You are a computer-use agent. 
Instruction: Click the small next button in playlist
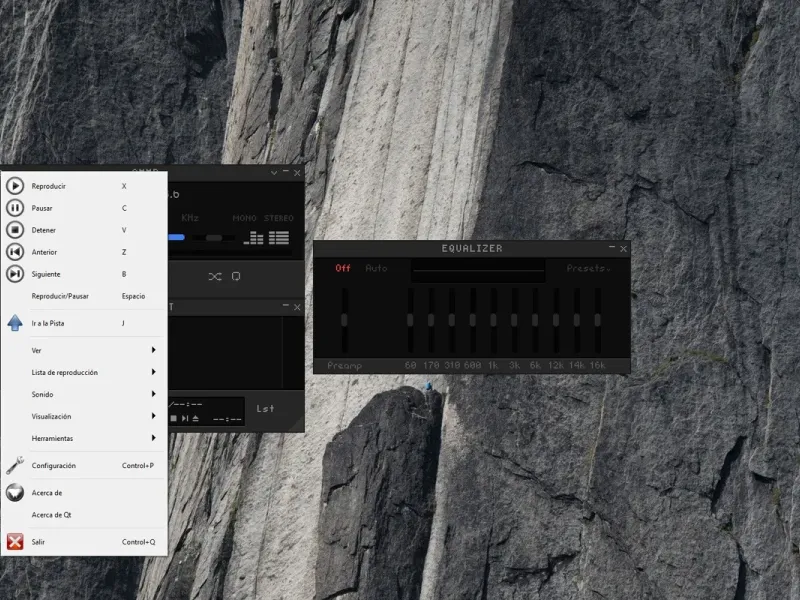tap(185, 418)
